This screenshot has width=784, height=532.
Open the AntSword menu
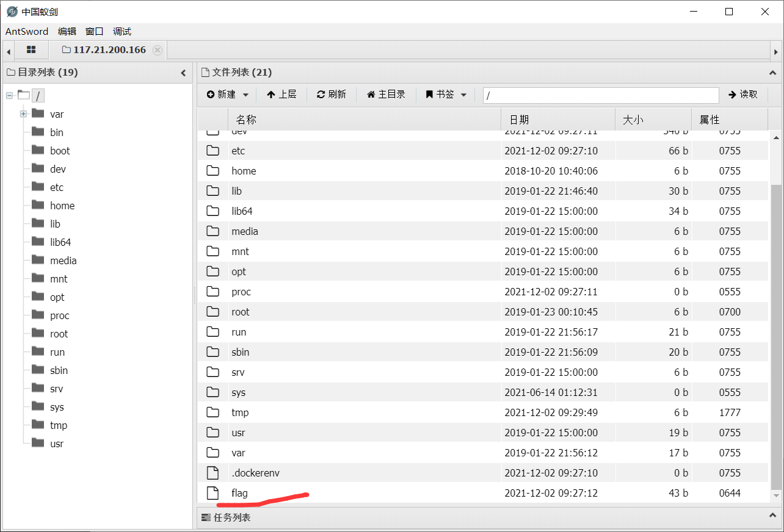27,31
